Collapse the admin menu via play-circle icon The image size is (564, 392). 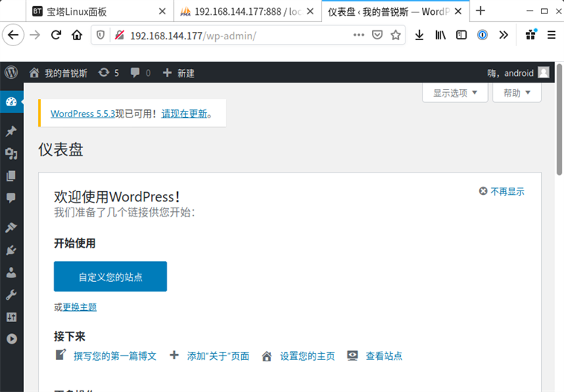(11, 338)
